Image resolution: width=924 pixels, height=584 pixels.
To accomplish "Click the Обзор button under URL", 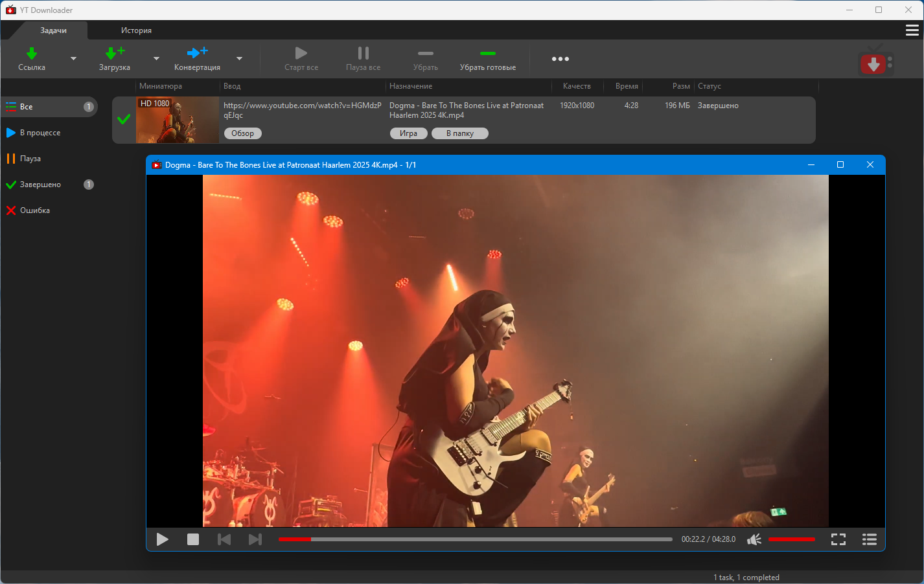I will point(242,133).
